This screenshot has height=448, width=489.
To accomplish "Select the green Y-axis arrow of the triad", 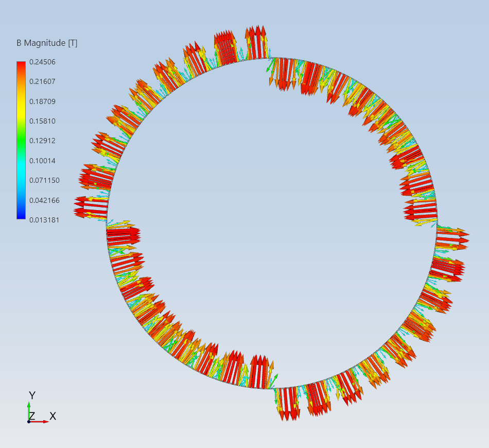I will tap(28, 410).
